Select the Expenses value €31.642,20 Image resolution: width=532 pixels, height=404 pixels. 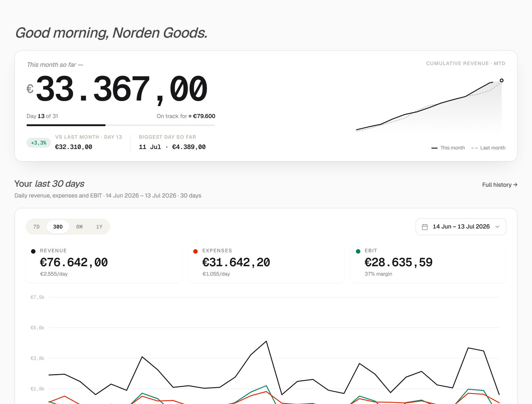[236, 262]
